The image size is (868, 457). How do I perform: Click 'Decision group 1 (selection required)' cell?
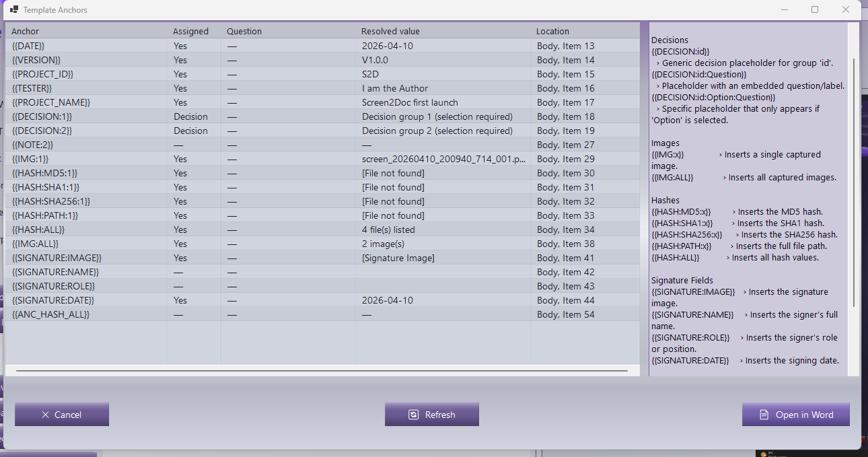click(x=437, y=116)
